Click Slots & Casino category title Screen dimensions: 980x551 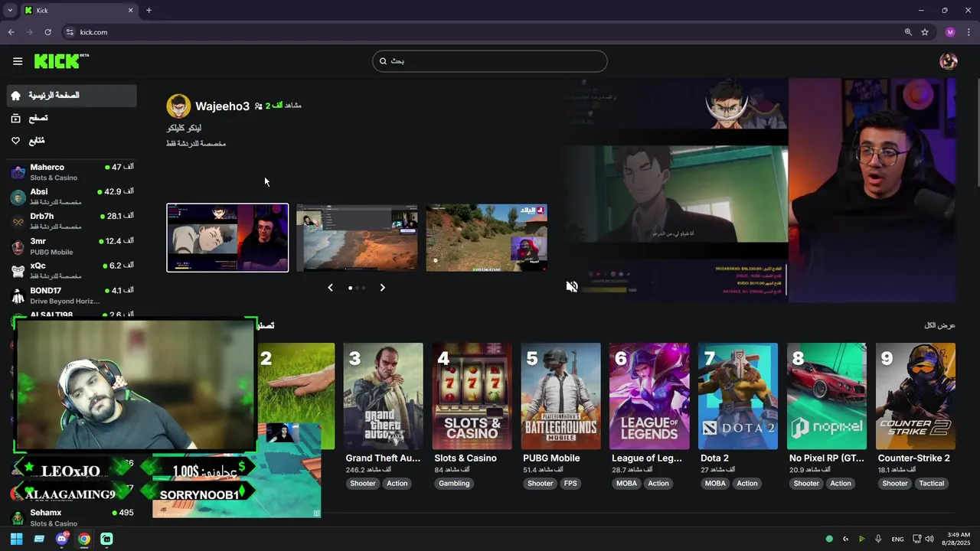465,458
